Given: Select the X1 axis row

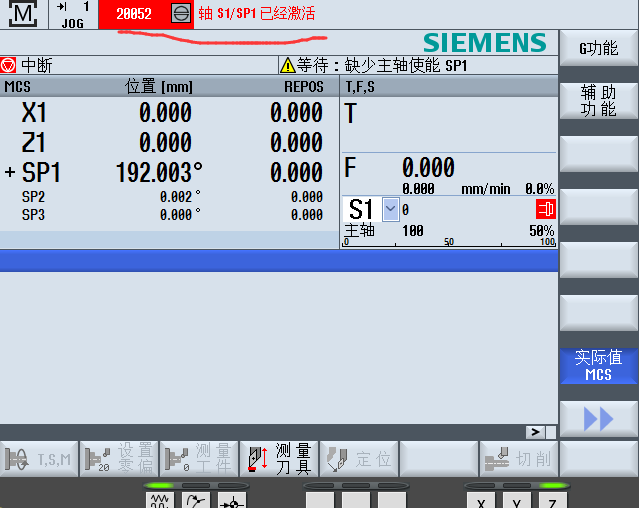Looking at the screenshot, I should click(170, 112).
